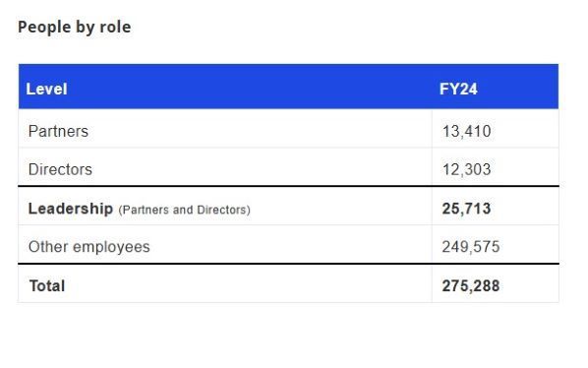Click the People by role heading
Screen dimensions: 588x368
click(75, 28)
